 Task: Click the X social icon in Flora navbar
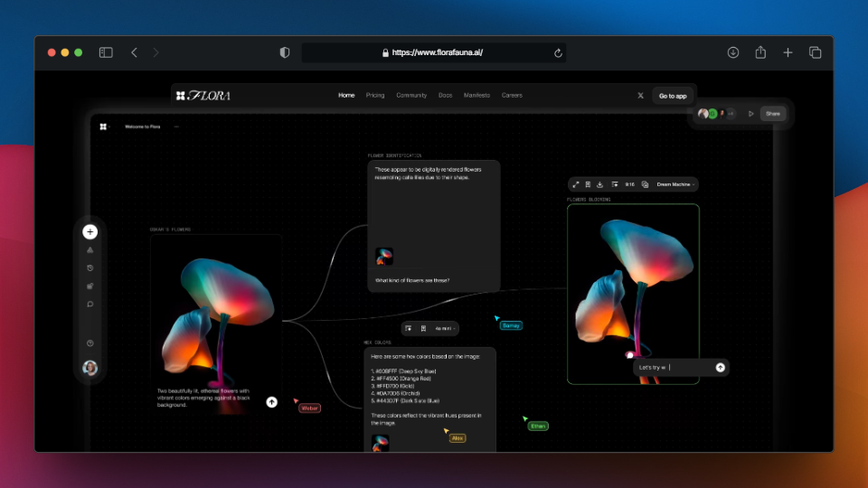640,95
